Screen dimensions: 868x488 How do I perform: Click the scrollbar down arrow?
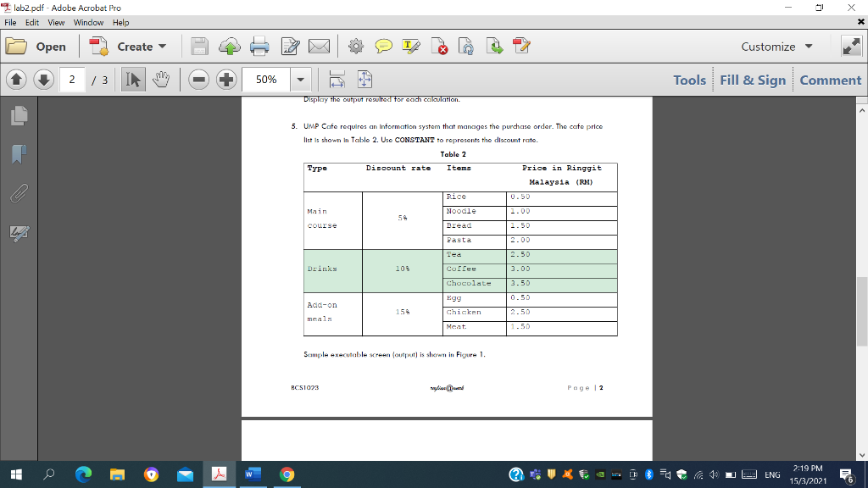(862, 455)
